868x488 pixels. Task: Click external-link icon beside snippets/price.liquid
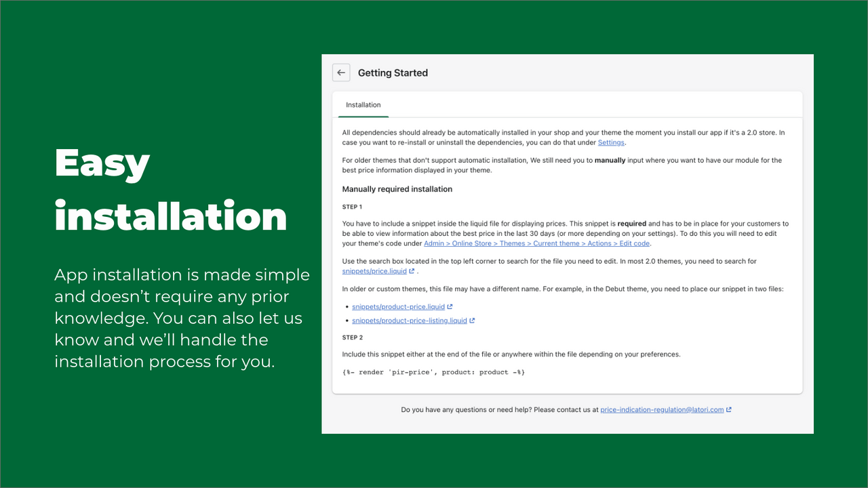[x=412, y=271]
